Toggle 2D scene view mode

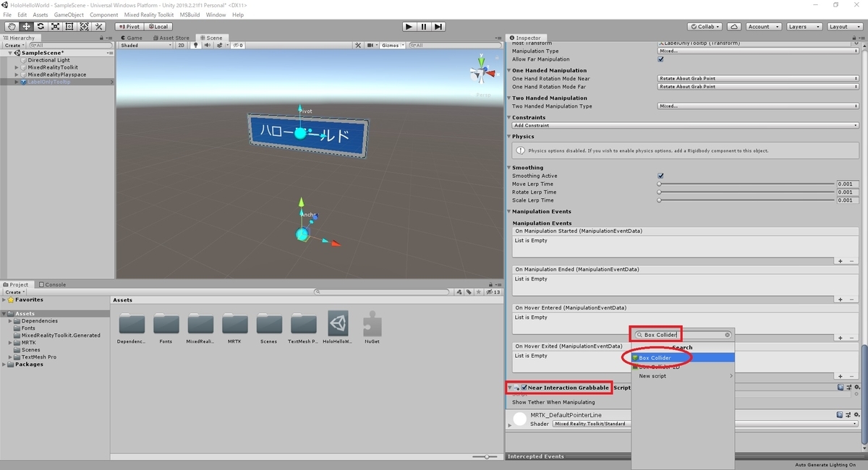coord(182,45)
